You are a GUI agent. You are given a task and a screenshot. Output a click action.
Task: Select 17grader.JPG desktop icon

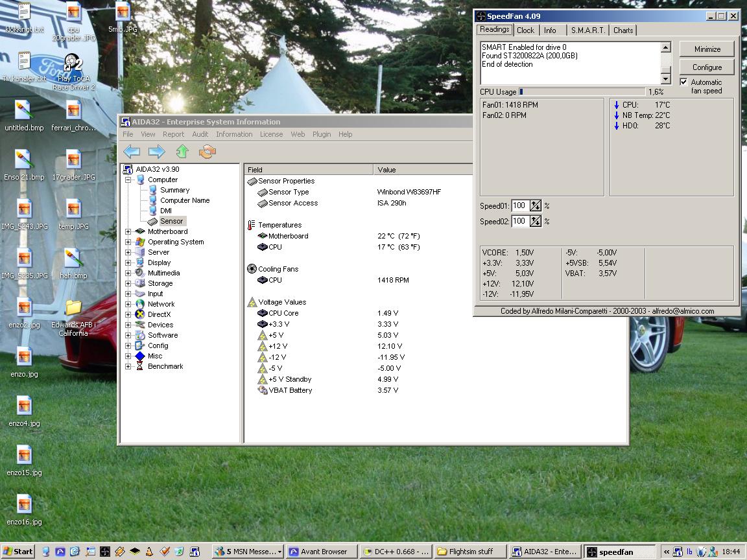click(73, 165)
